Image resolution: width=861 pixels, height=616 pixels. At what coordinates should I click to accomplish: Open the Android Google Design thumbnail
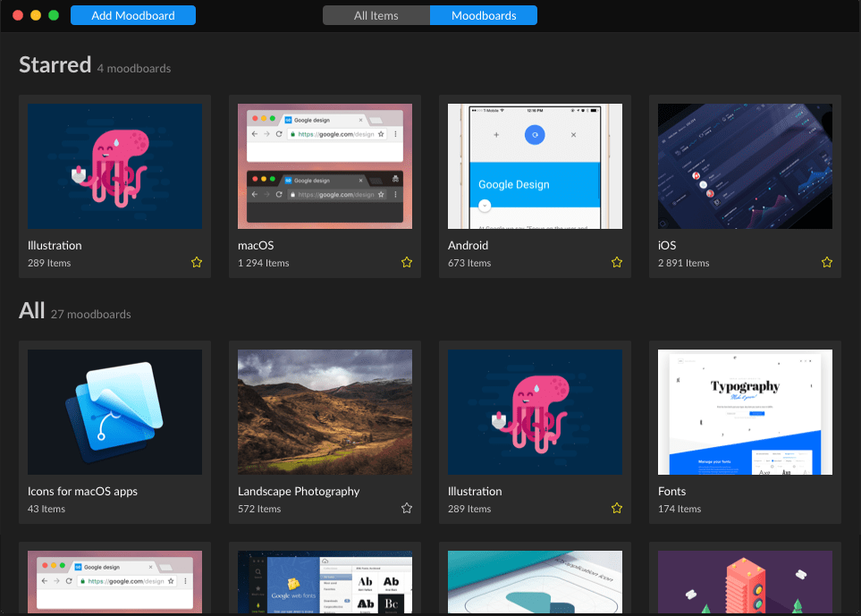pyautogui.click(x=535, y=166)
